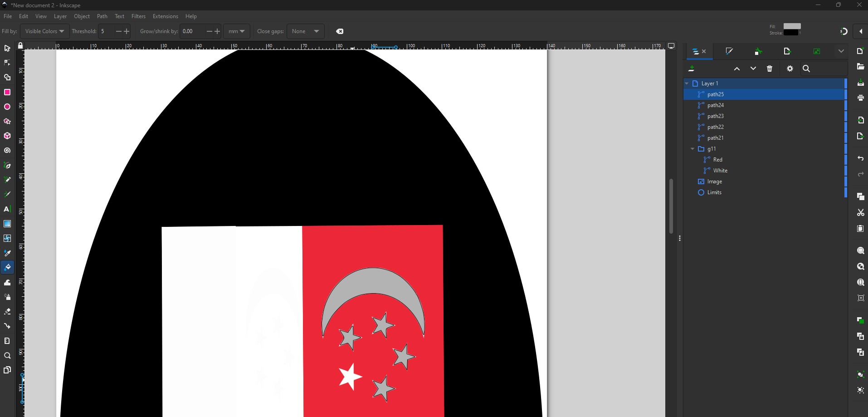Select the Spiral tool
Screen dimensions: 868x417
[7, 151]
